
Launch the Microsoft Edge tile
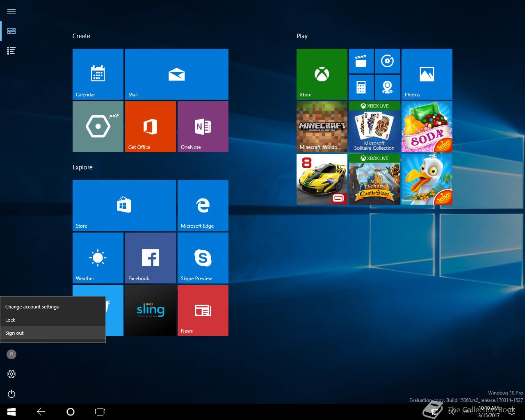pos(203,205)
